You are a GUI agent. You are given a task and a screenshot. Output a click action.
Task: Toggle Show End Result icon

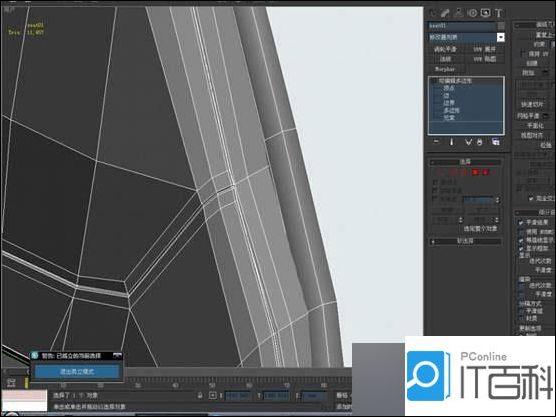pos(451,142)
